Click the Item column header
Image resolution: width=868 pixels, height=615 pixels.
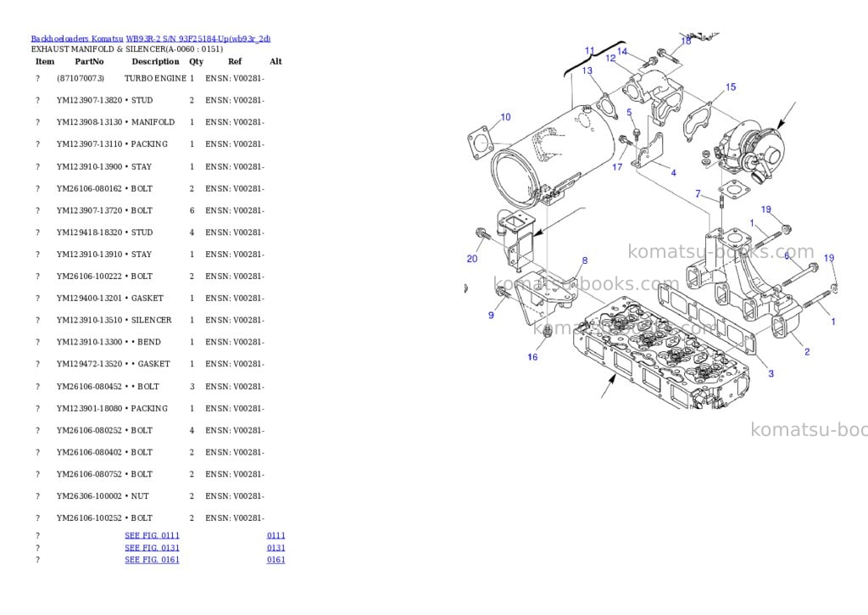[x=45, y=61]
